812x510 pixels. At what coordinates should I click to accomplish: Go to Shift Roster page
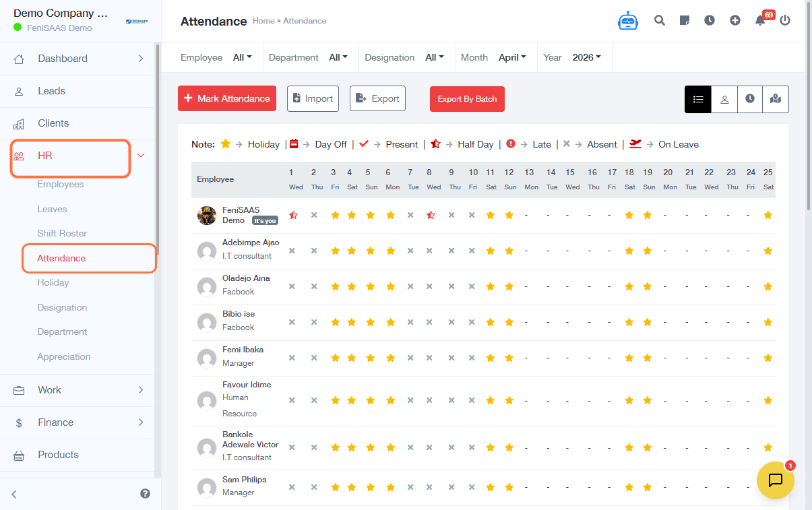click(x=62, y=233)
